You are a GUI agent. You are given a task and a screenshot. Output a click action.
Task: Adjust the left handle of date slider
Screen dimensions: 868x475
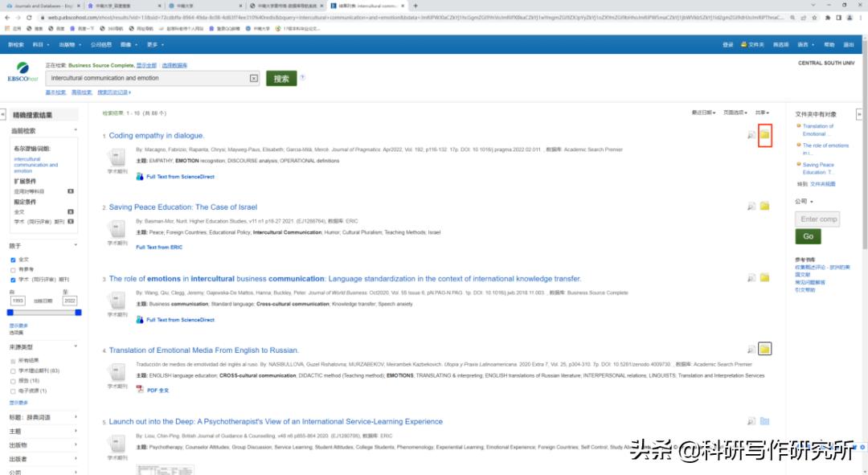[x=10, y=312]
